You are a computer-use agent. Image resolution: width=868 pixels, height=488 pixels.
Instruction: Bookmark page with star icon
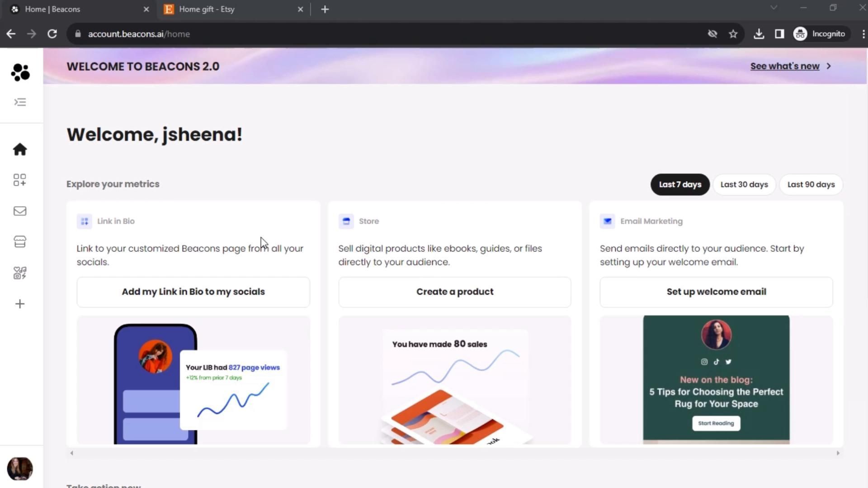point(733,34)
